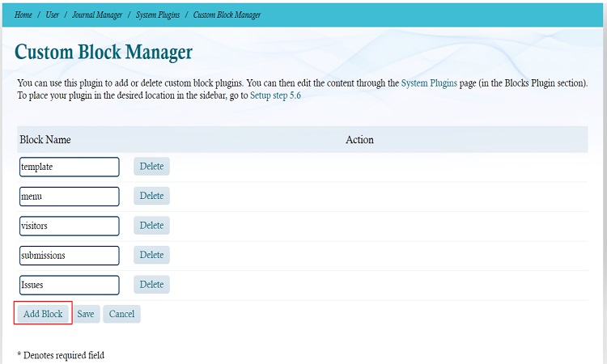The height and width of the screenshot is (364, 607).
Task: Focus the template block name field
Action: (70, 167)
